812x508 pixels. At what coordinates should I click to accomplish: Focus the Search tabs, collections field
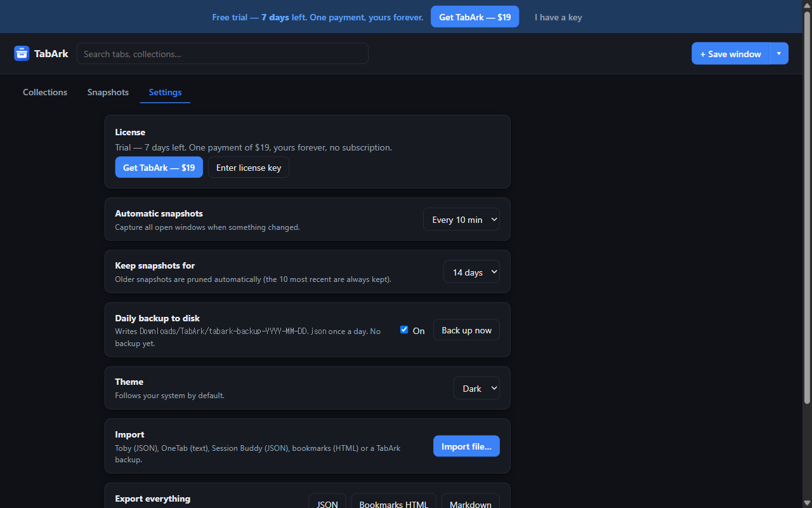point(223,53)
